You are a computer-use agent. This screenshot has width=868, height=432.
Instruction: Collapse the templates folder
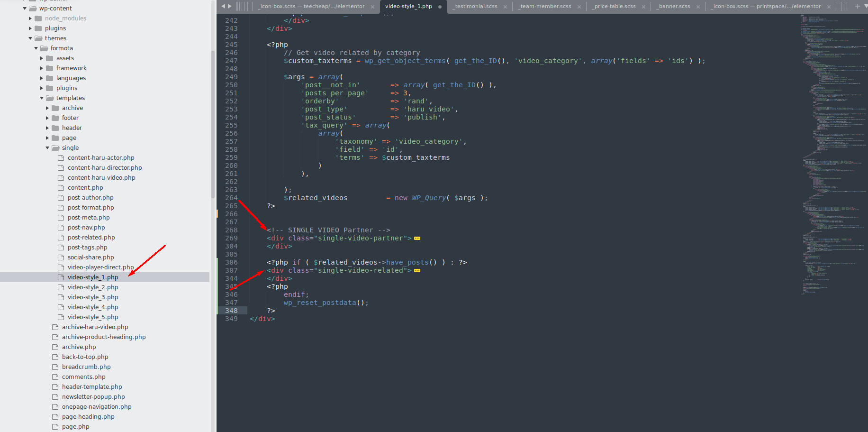tap(42, 98)
